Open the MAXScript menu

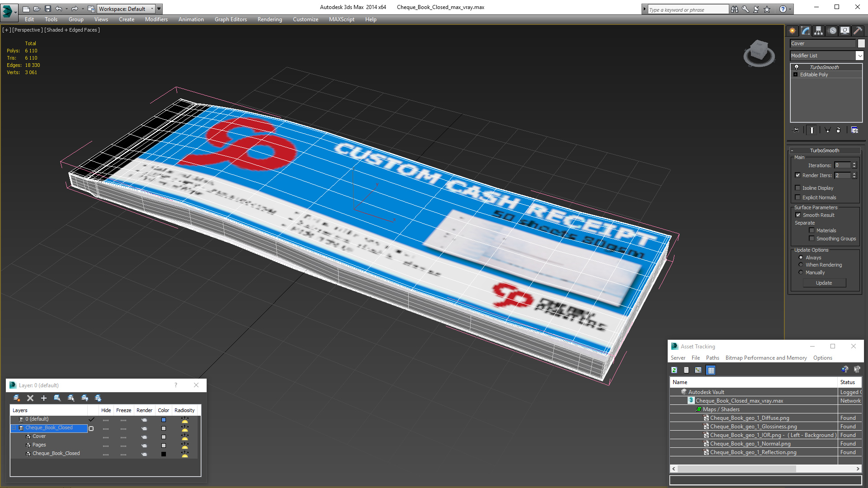[341, 19]
